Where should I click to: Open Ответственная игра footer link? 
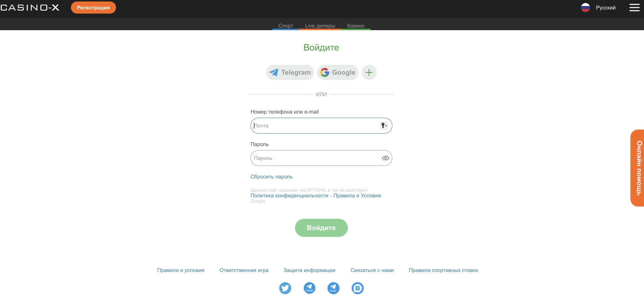tap(244, 270)
